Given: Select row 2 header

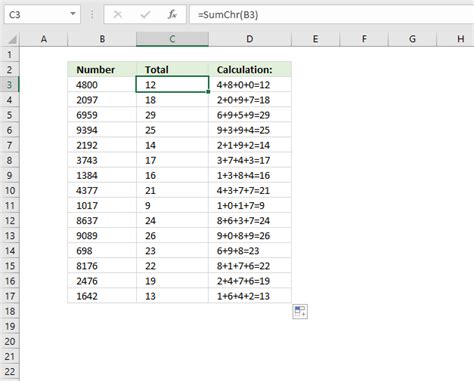Looking at the screenshot, I should pos(10,69).
